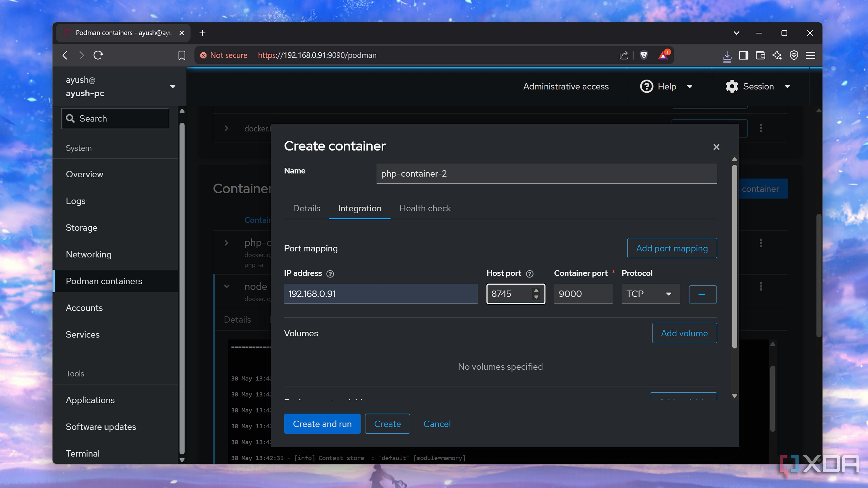The image size is (868, 488).
Task: Click the IP address help icon
Action: click(330, 274)
